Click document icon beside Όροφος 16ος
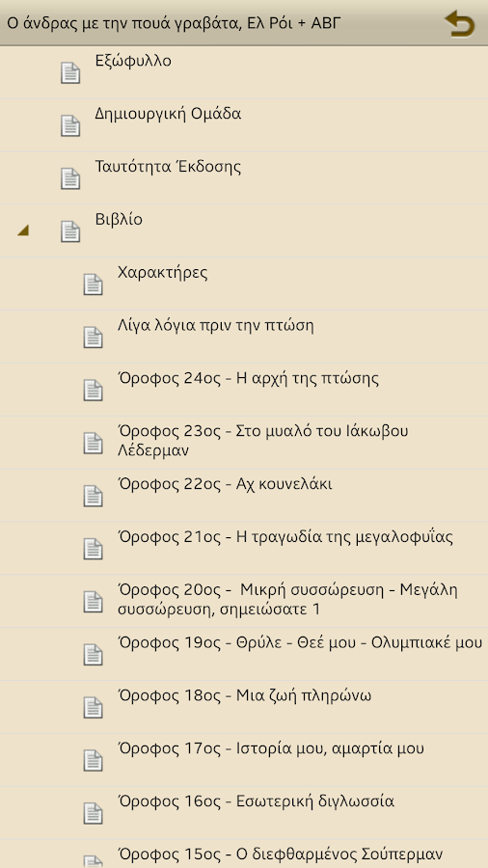488x868 pixels. click(x=93, y=813)
